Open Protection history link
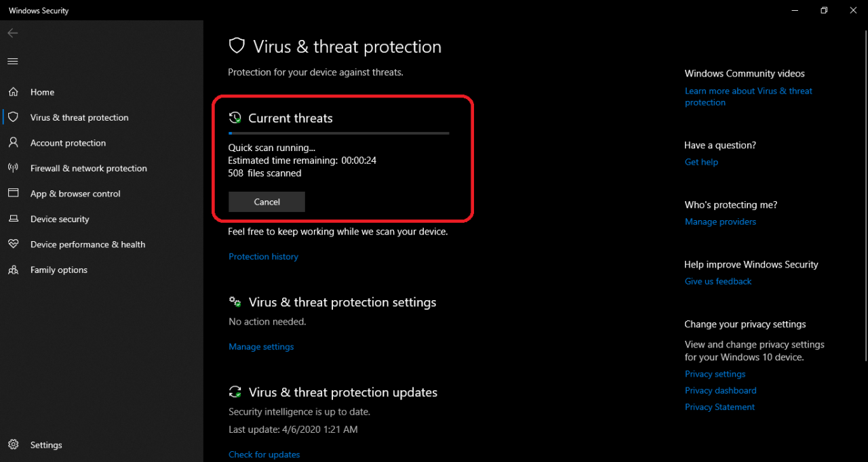 [x=263, y=257]
